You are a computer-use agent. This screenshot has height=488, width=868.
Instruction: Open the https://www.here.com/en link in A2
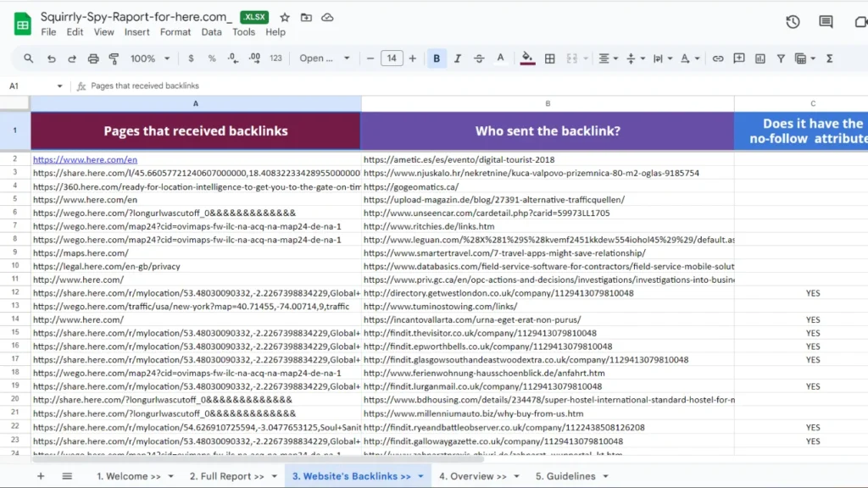[x=85, y=159]
